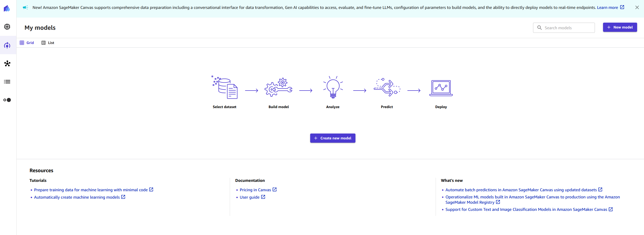
Task: Click the Build model label
Action: click(279, 107)
